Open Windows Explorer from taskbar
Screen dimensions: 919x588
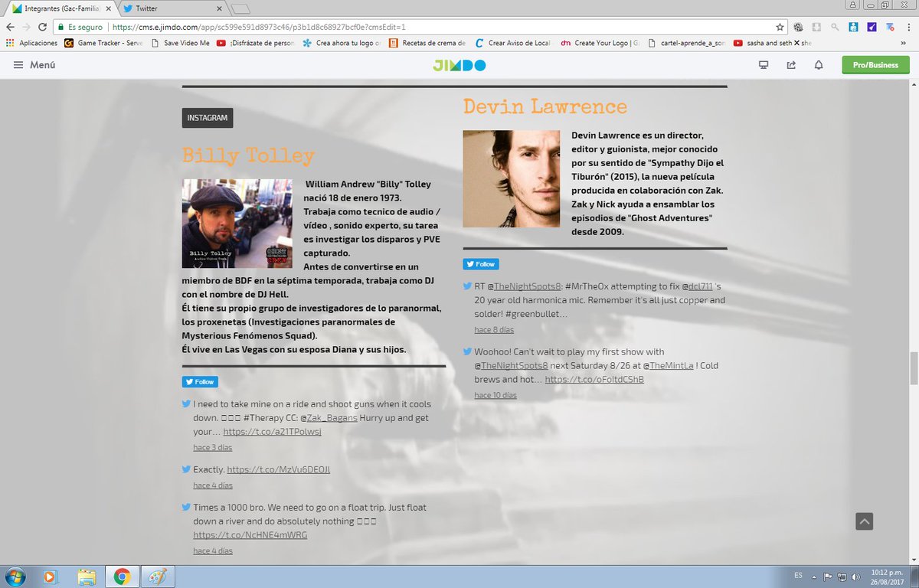point(86,577)
